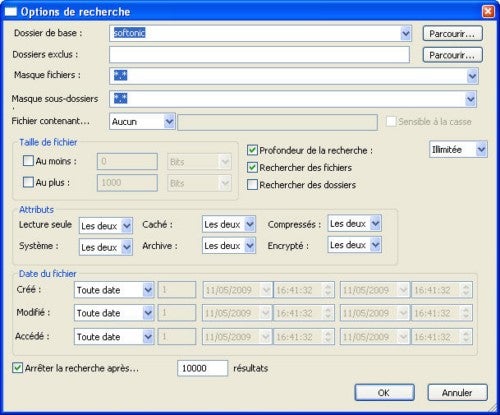Viewport: 500px width, 415px height.
Task: Expand the Masque fichiers dropdown
Action: pos(472,76)
